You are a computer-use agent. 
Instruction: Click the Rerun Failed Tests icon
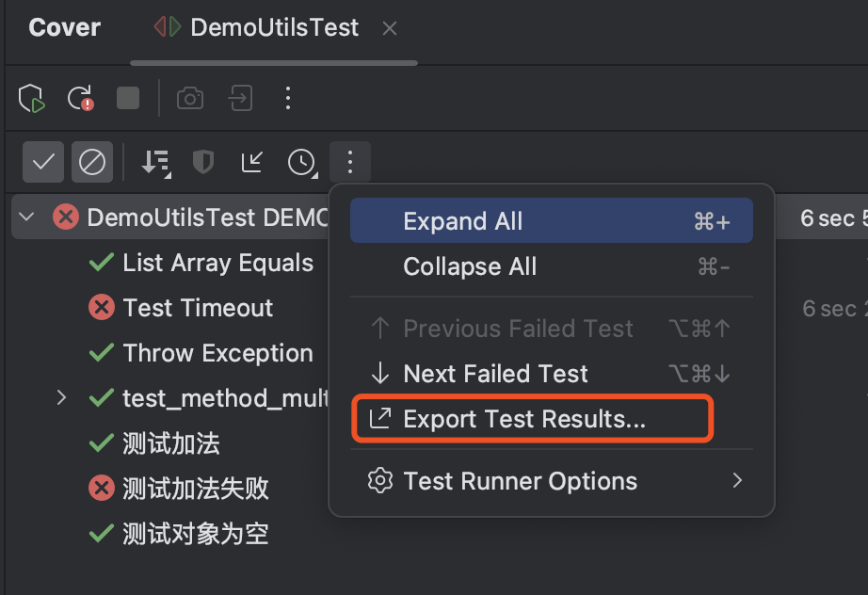click(80, 99)
